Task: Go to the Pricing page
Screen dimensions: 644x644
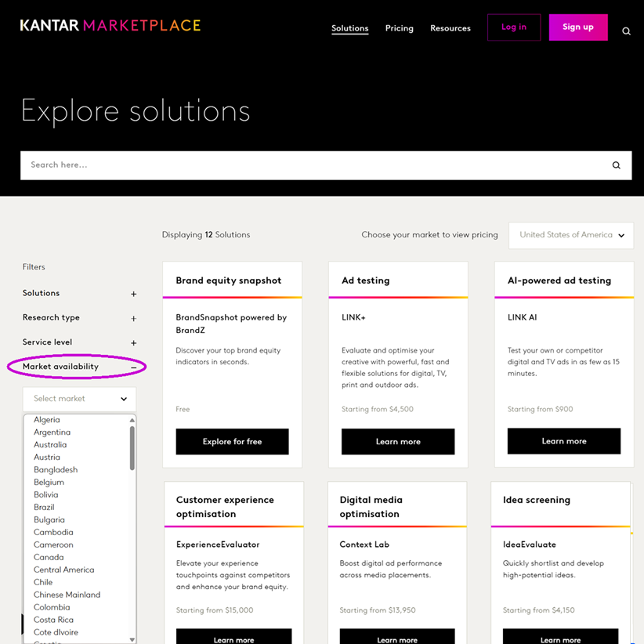Action: tap(400, 28)
